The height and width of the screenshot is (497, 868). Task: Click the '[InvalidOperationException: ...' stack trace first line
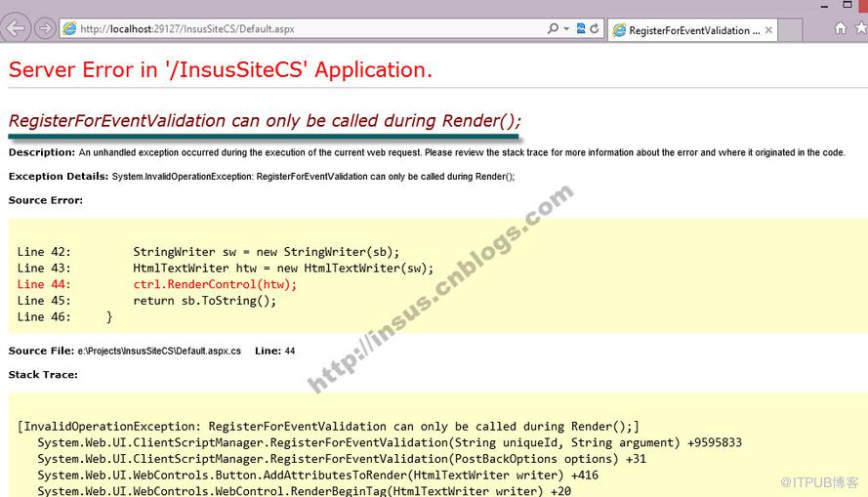coord(328,426)
